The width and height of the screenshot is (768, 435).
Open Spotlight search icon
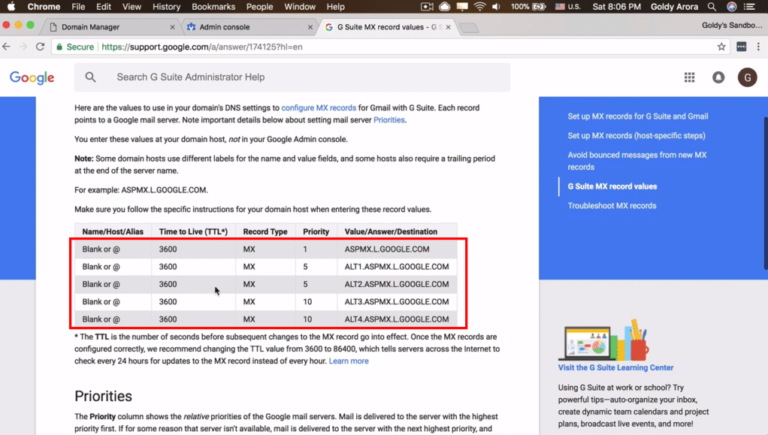(x=712, y=7)
